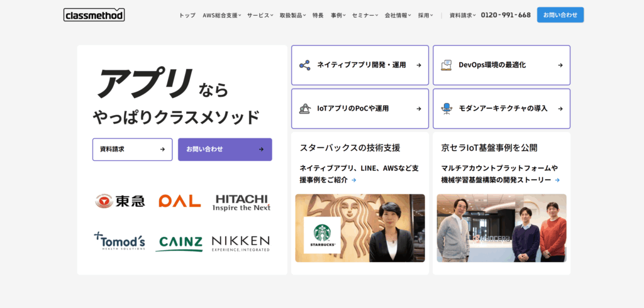Click the Tomod's Health Solutions logo
This screenshot has height=308, width=644.
pos(119,241)
